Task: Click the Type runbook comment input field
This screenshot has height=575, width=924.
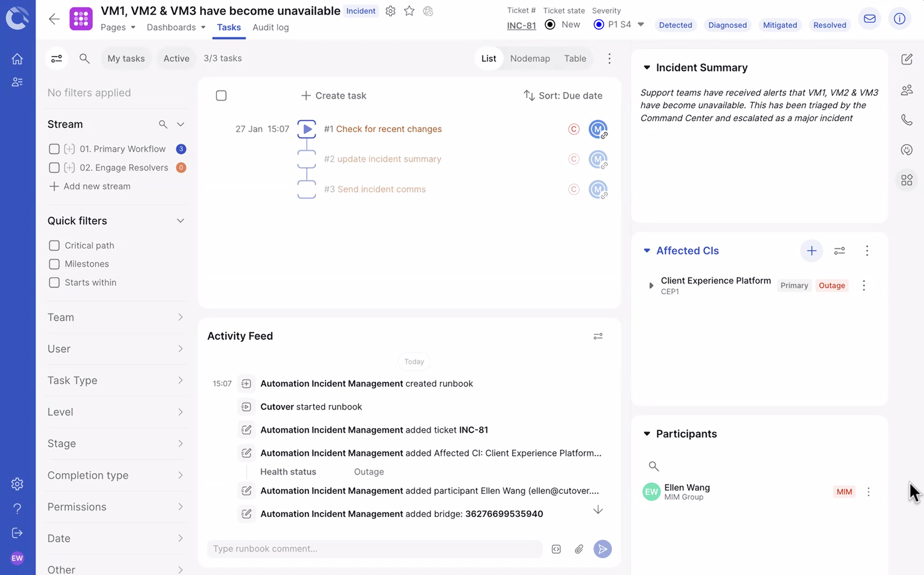Action: coord(374,549)
